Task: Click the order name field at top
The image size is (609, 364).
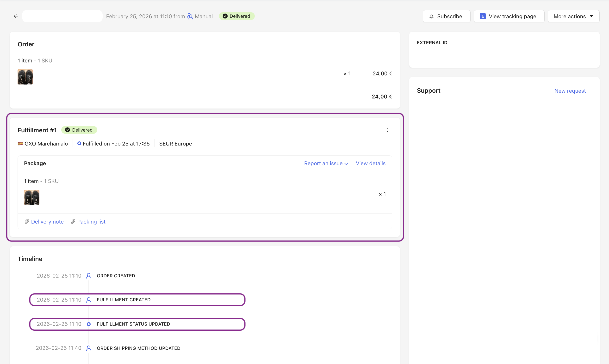Action: 62,16
